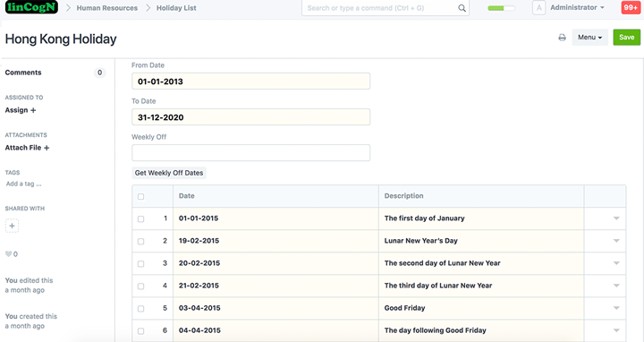Tick checkbox for row 19-02-2015
Viewport: 644px width, 342px height.
pyautogui.click(x=141, y=242)
